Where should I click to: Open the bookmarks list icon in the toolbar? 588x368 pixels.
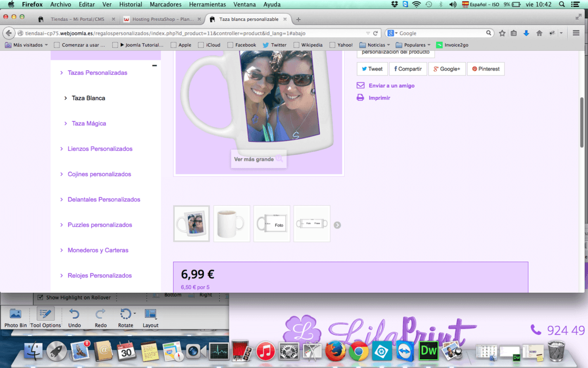[514, 33]
